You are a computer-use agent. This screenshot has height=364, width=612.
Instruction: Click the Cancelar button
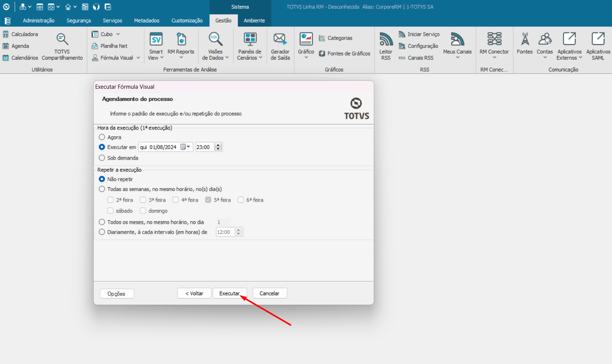pos(270,293)
